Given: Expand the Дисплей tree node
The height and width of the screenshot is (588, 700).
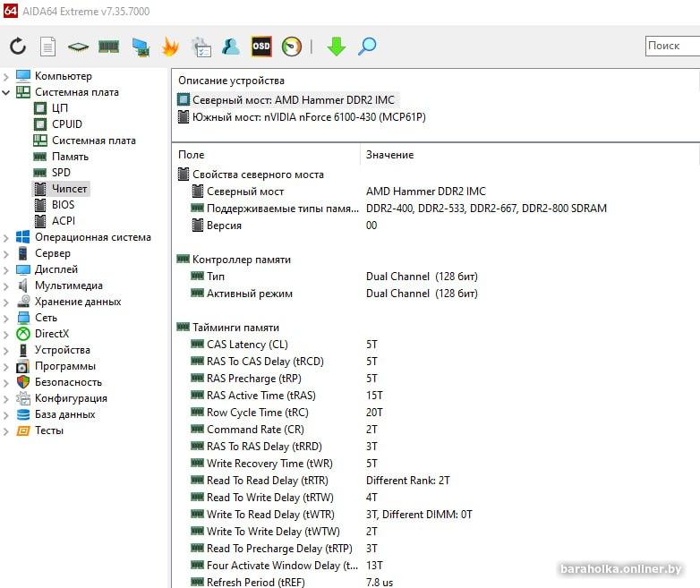Looking at the screenshot, I should (x=5, y=270).
